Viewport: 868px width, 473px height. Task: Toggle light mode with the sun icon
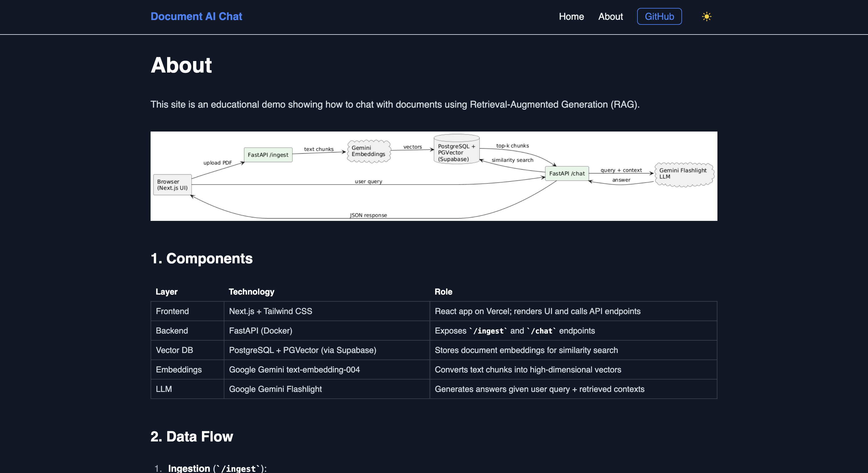[x=706, y=17]
